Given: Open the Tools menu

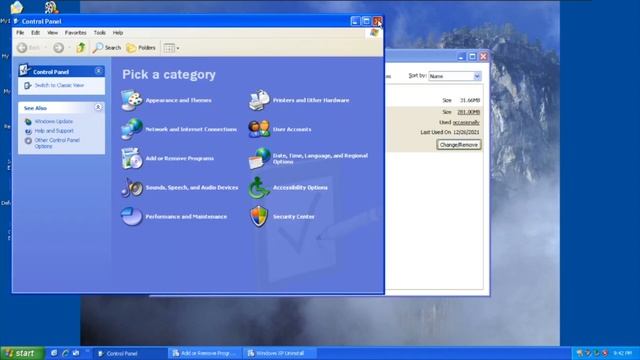Looking at the screenshot, I should coord(100,33).
